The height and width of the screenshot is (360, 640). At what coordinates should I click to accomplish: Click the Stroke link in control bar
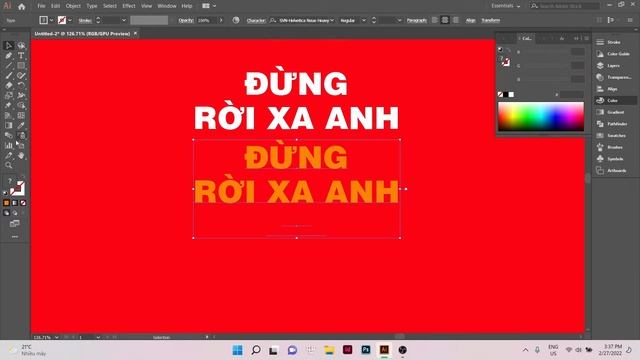(x=85, y=20)
